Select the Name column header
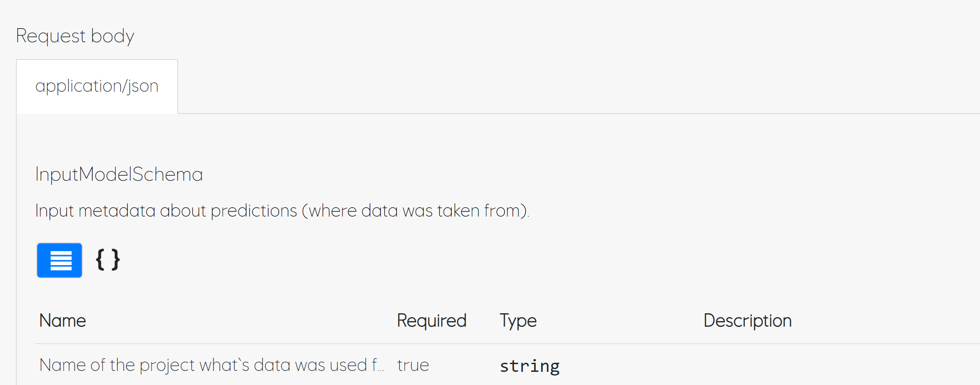 (62, 321)
